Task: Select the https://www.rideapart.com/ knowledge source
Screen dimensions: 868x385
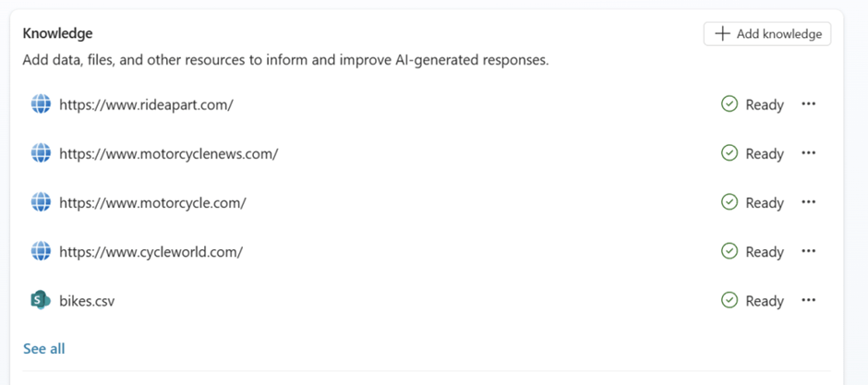Action: tap(146, 104)
